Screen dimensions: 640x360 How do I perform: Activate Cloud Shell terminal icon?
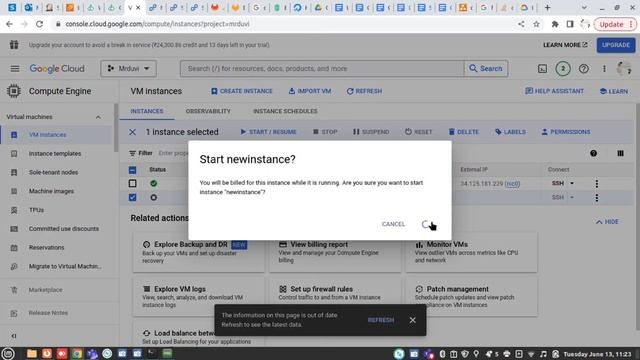[542, 69]
